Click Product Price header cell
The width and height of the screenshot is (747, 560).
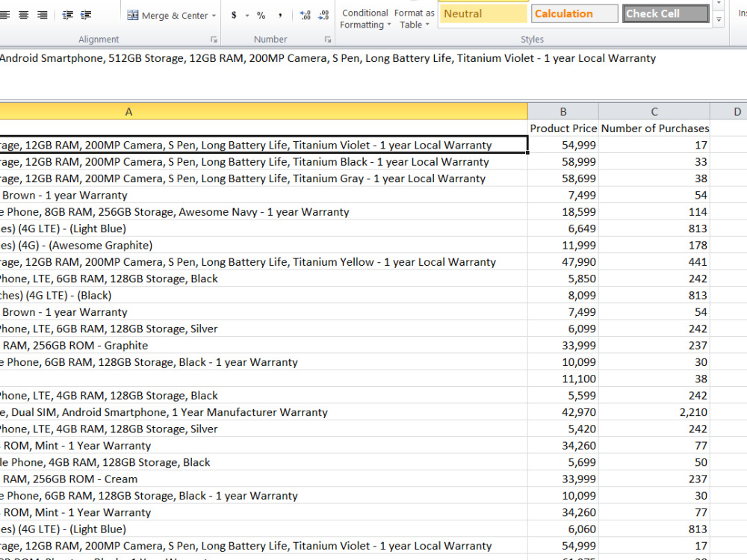(x=563, y=128)
